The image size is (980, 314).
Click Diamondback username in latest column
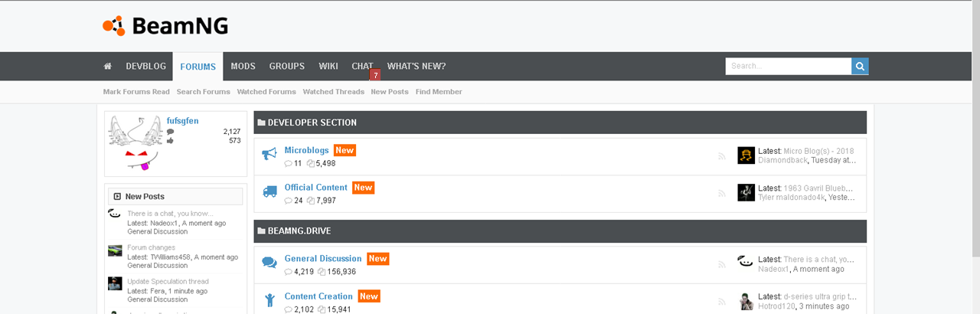click(782, 160)
